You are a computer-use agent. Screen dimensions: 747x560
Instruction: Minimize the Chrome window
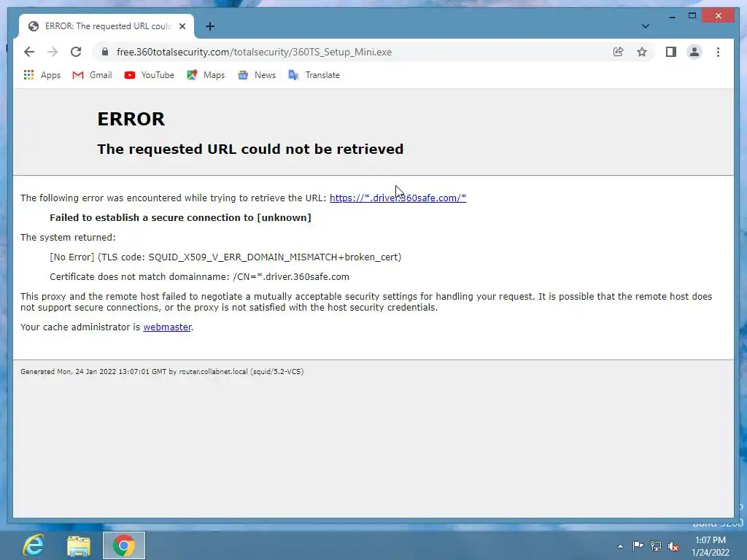tap(672, 16)
